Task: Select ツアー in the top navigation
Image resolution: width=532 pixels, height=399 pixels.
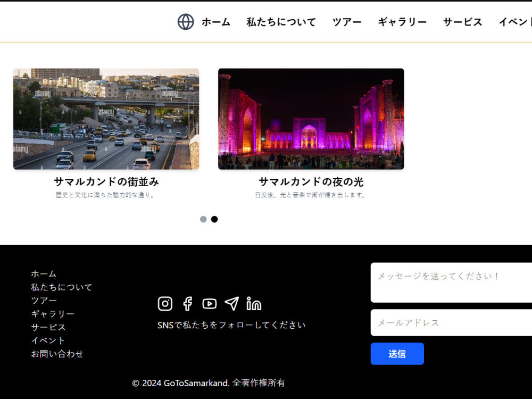Action: [347, 22]
